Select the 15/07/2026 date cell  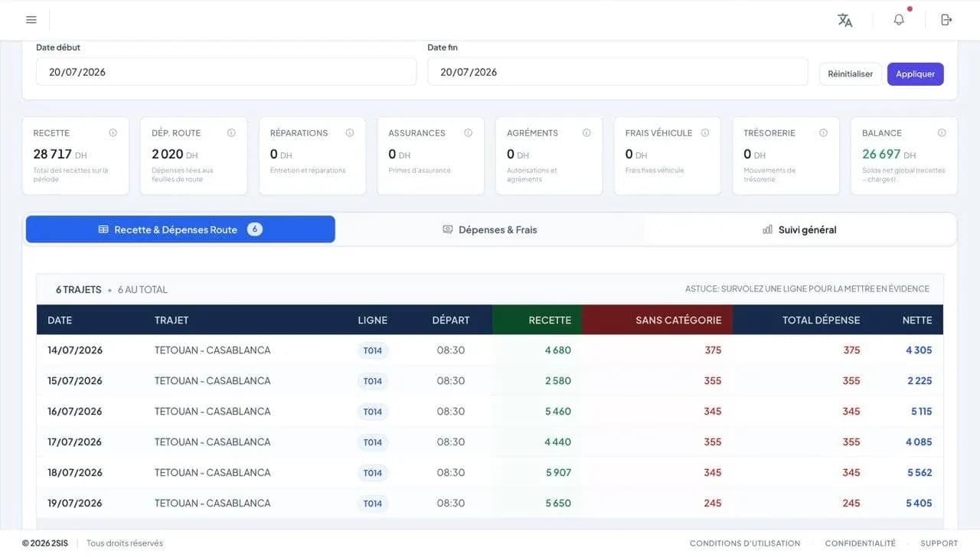[x=75, y=381]
